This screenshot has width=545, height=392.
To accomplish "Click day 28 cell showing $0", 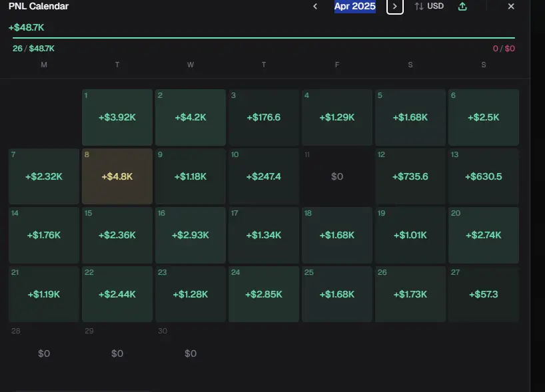I will (x=44, y=353).
